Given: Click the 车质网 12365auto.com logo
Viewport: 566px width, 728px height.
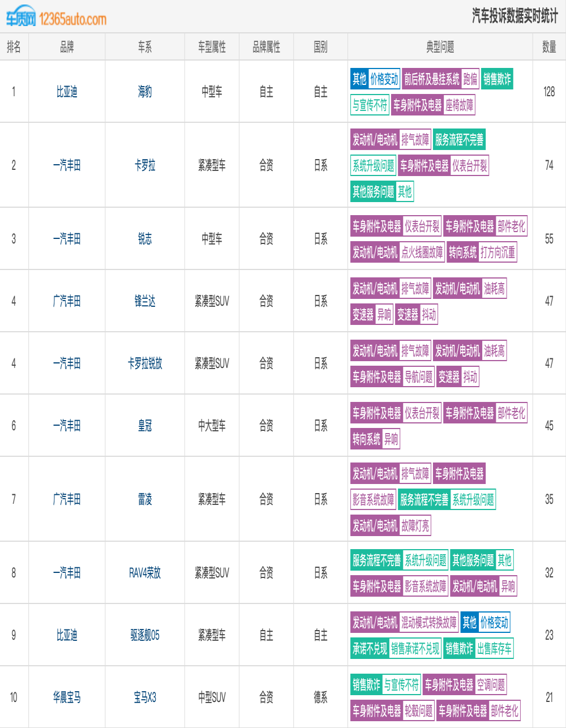Looking at the screenshot, I should [56, 18].
